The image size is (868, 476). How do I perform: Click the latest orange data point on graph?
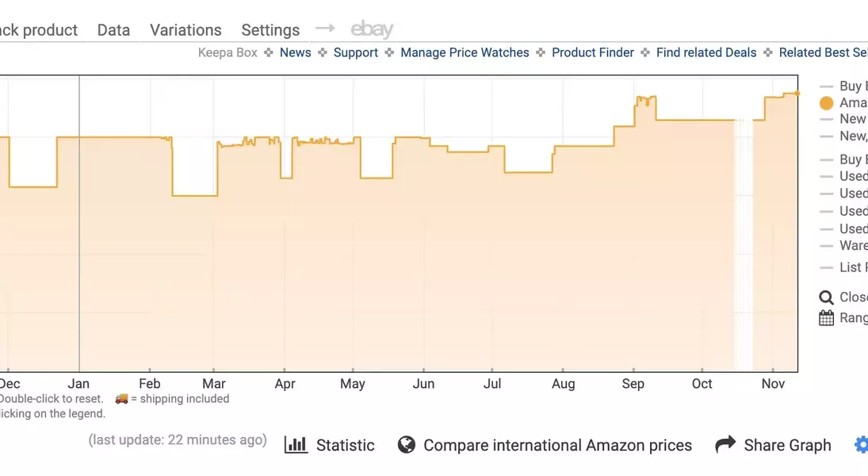coord(797,94)
